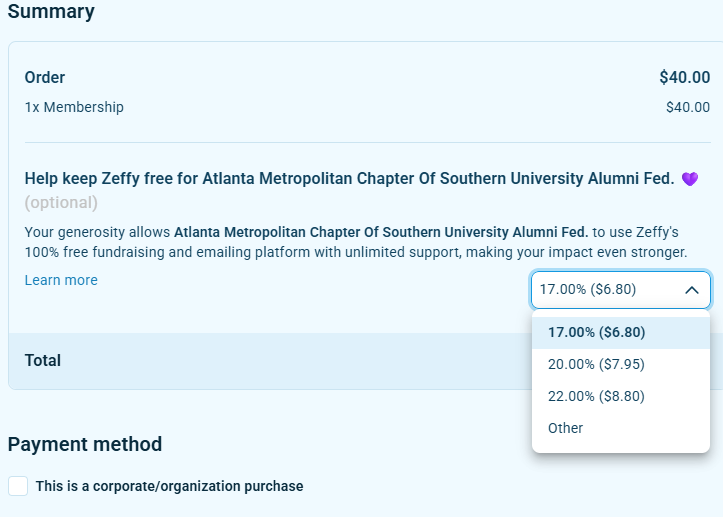
Task: Click the '1x Membership' line item
Action: click(x=74, y=107)
